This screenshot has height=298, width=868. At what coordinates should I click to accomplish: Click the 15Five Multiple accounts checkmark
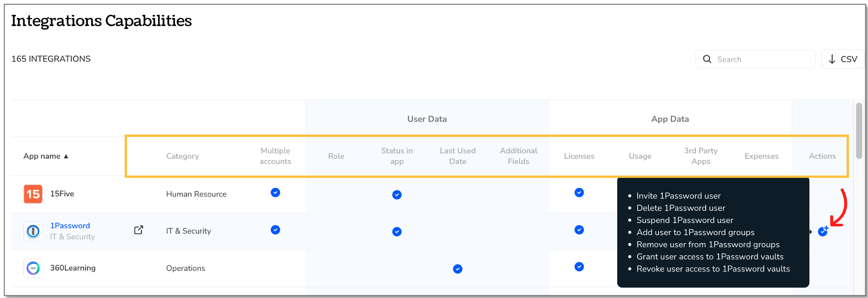(275, 193)
